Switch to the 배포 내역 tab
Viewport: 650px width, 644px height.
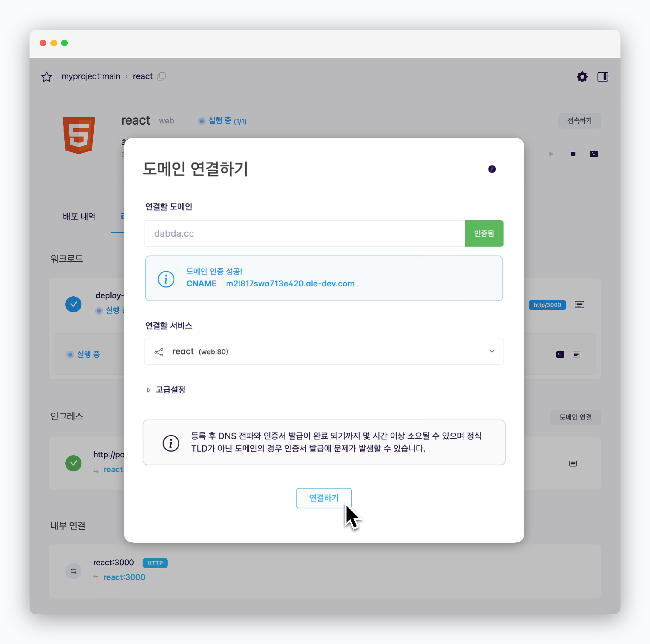pyautogui.click(x=79, y=216)
